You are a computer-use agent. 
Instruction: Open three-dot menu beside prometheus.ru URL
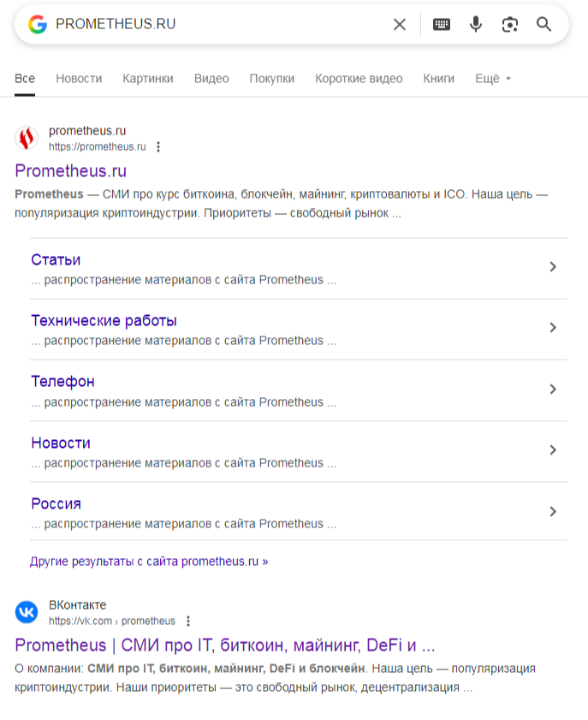[x=157, y=146]
